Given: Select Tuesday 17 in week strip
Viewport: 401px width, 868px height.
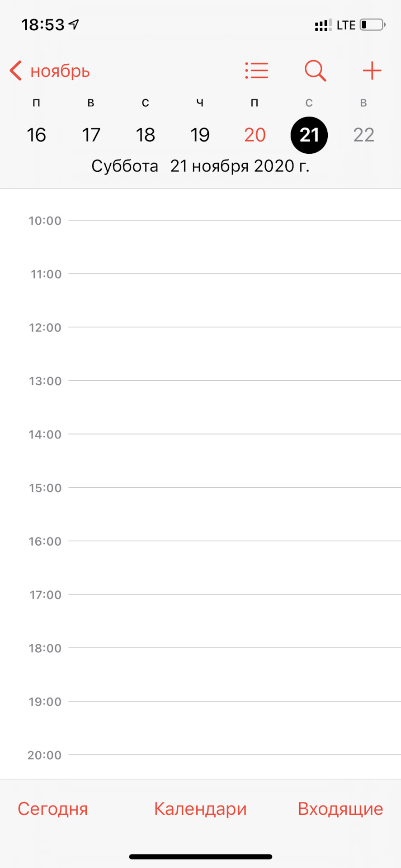Looking at the screenshot, I should click(x=91, y=135).
